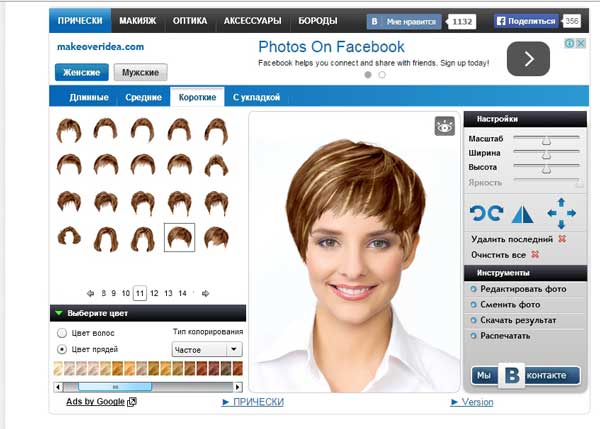Select the Цвет прядей radio button
Image resolution: width=600 pixels, height=429 pixels.
click(63, 350)
